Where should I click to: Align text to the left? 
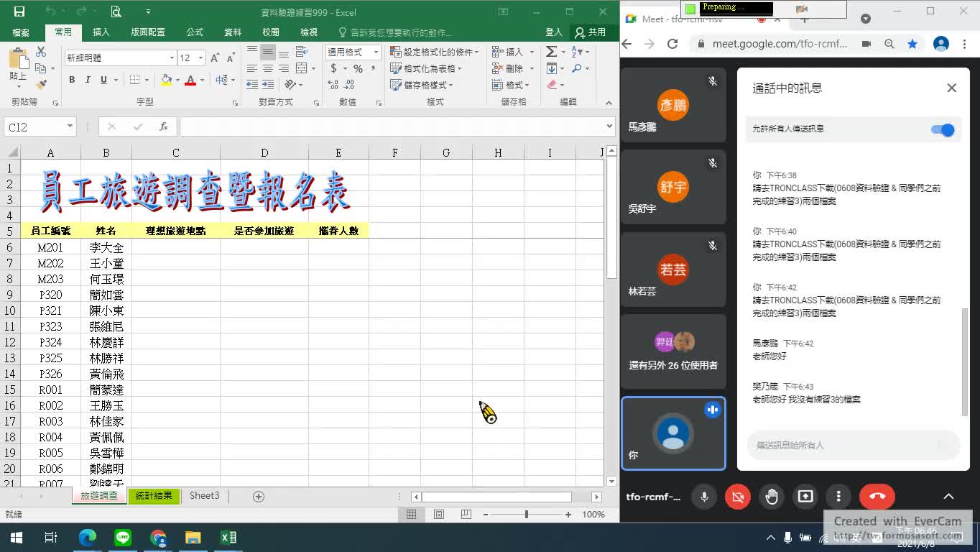point(251,68)
